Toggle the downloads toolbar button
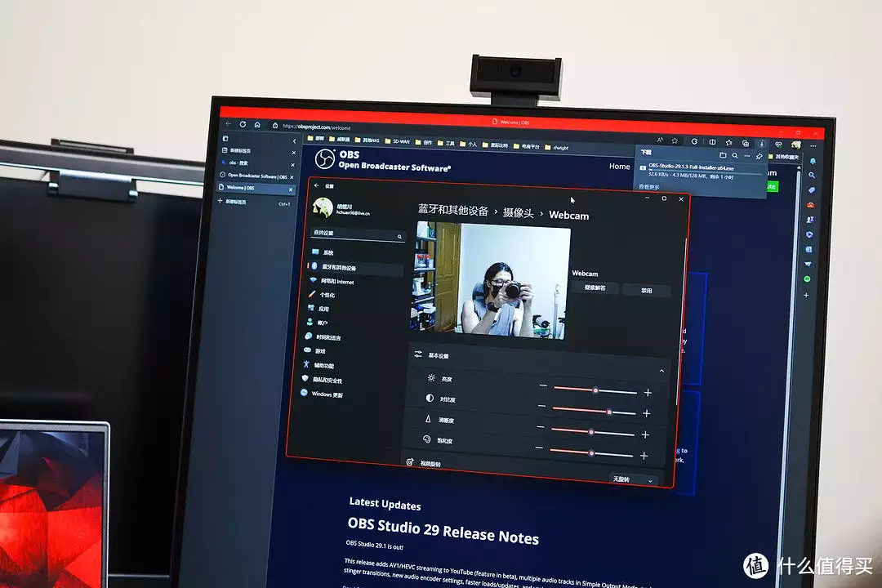The height and width of the screenshot is (588, 882). click(762, 144)
